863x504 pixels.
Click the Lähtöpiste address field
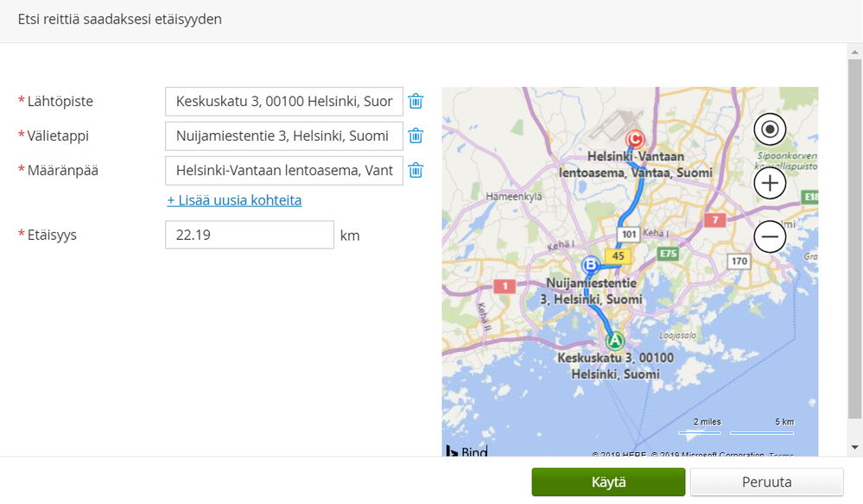(x=283, y=101)
